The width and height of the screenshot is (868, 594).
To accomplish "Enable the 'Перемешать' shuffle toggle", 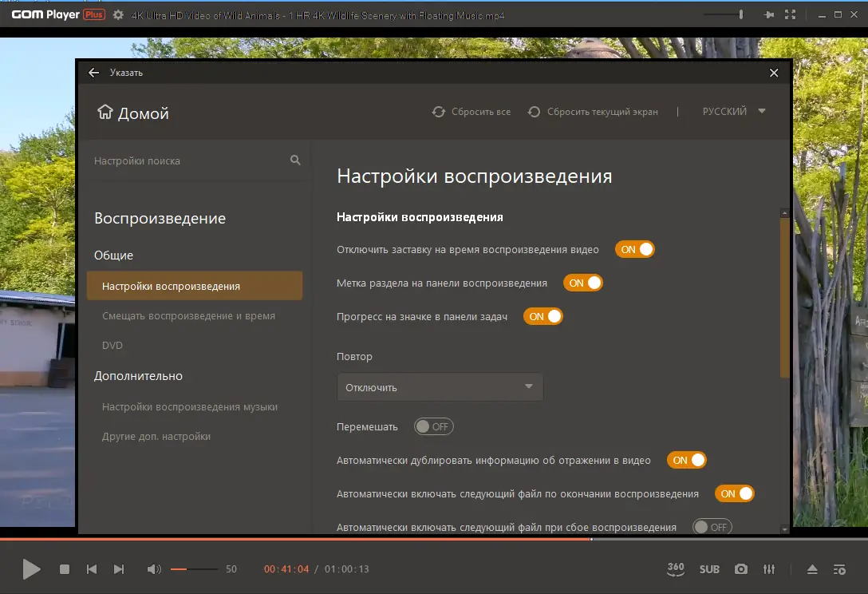I will coord(433,426).
